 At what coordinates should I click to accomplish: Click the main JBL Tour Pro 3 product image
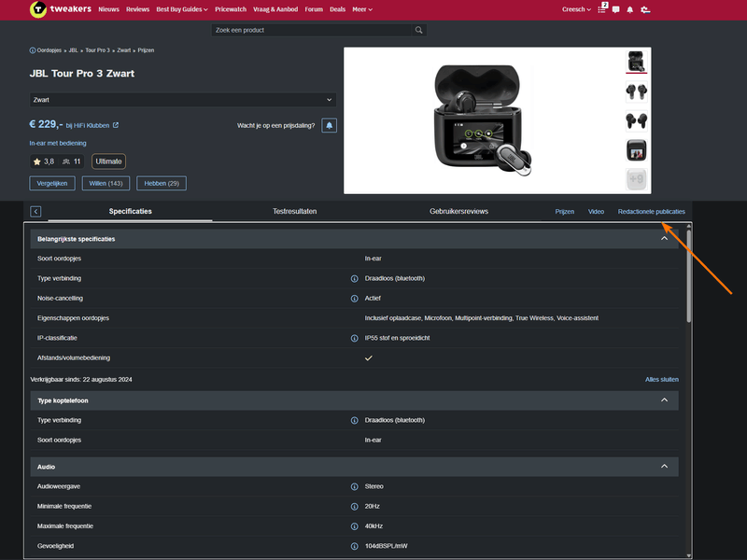pos(483,120)
